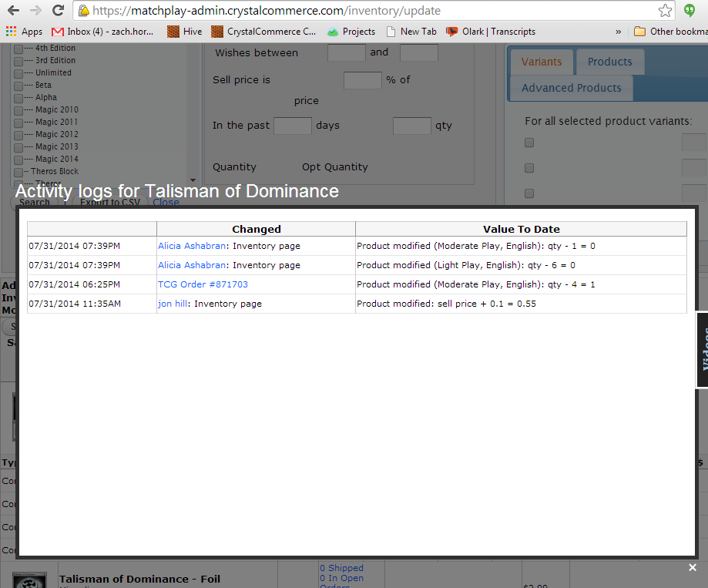
Task: Open the Projects bookmark
Action: (351, 32)
